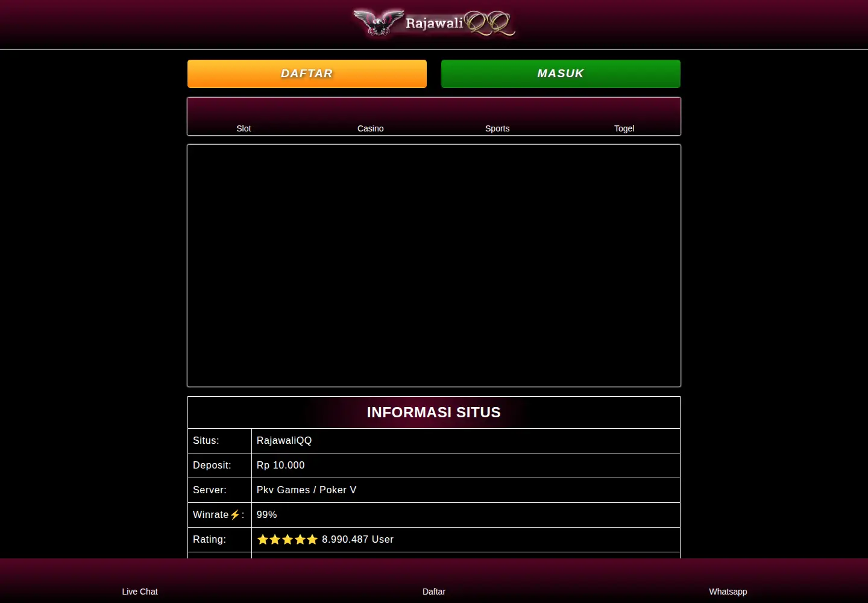Click the Pkv Games / Poker V cell
The image size is (868, 603).
pos(466,490)
